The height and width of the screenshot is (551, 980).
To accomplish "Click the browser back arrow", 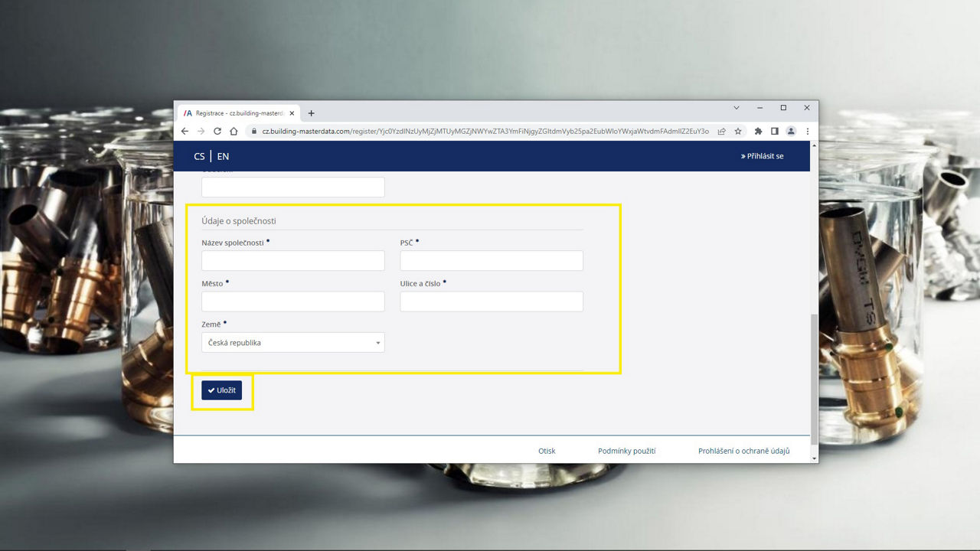I will pyautogui.click(x=185, y=131).
